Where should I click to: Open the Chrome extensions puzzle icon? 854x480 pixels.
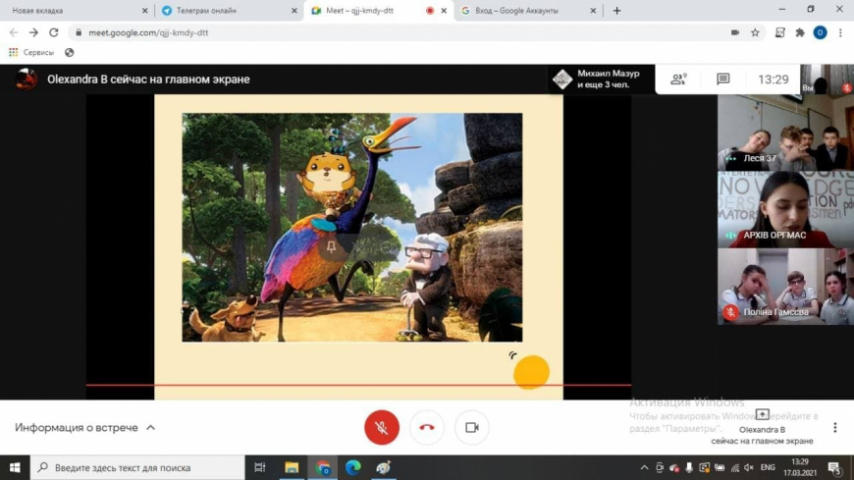799,32
